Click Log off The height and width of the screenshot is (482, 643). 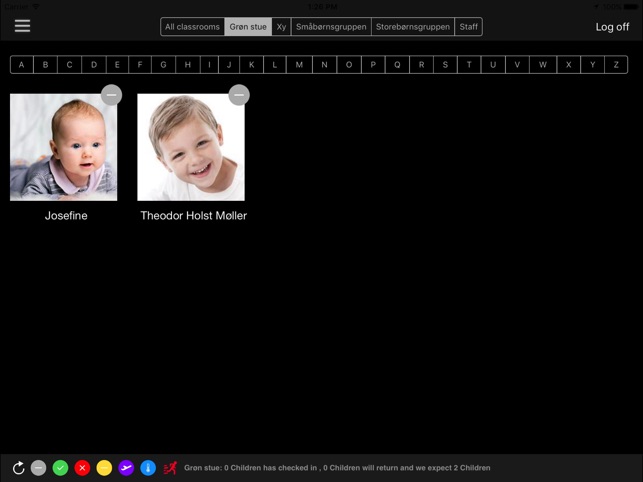[x=612, y=27]
